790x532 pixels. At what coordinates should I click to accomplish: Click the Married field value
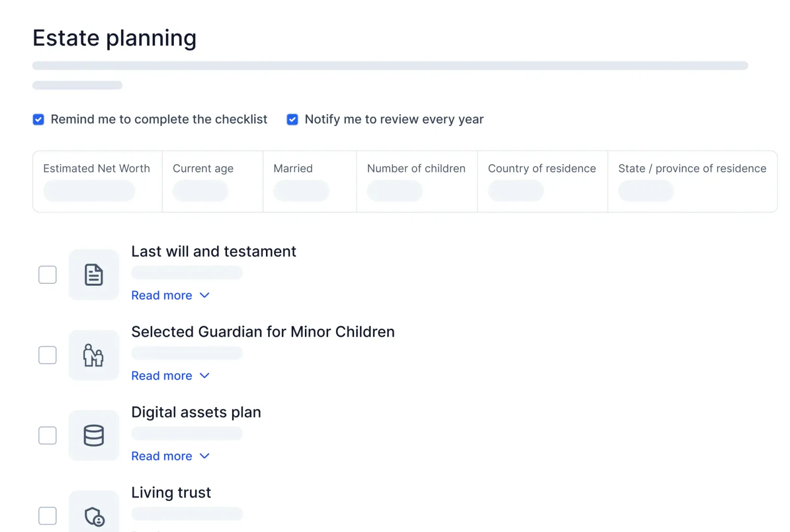301,191
